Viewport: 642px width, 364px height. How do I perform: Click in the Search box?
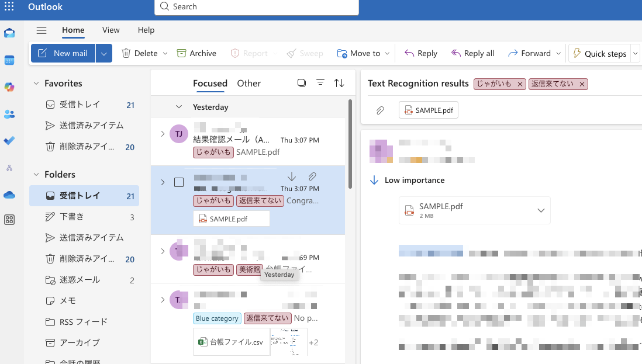(x=257, y=6)
